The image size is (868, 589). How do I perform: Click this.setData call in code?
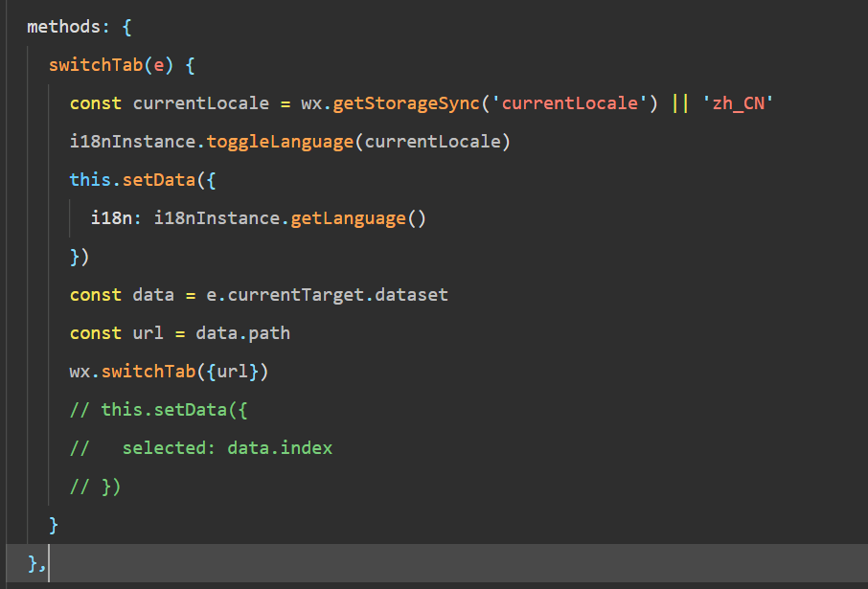click(x=133, y=180)
